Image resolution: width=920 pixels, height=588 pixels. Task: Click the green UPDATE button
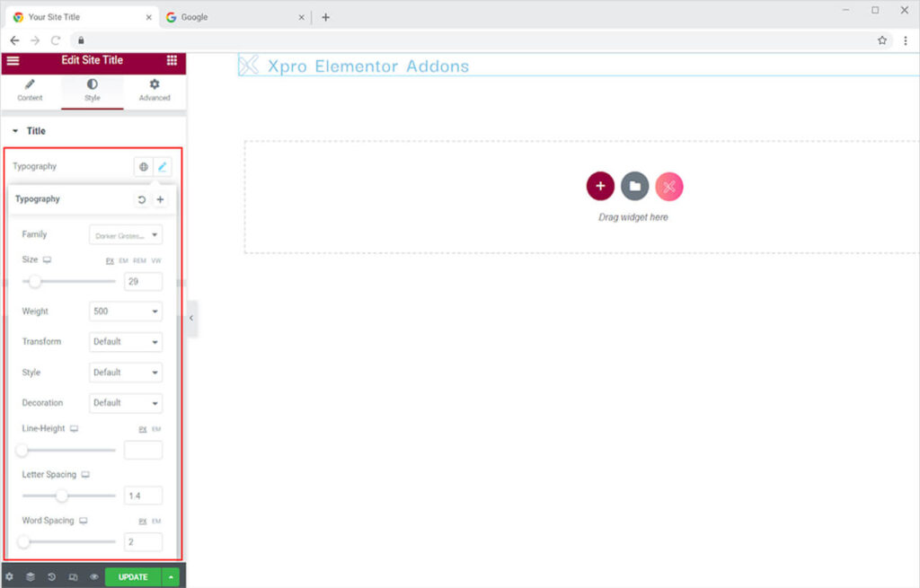point(133,577)
